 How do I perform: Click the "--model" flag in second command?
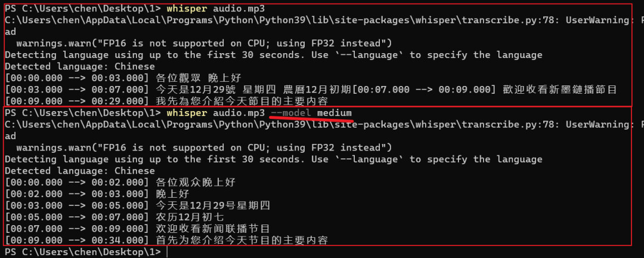point(291,113)
